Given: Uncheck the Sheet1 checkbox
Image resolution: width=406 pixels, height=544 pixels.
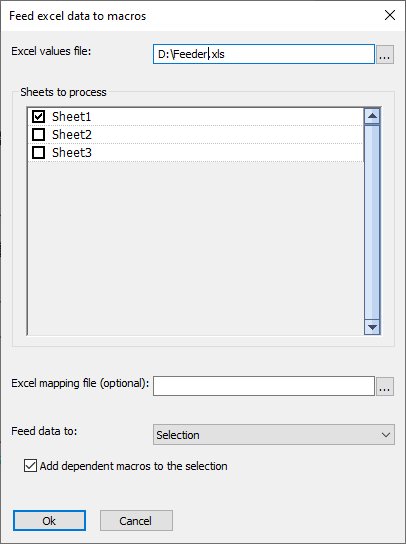Looking at the screenshot, I should [39, 117].
